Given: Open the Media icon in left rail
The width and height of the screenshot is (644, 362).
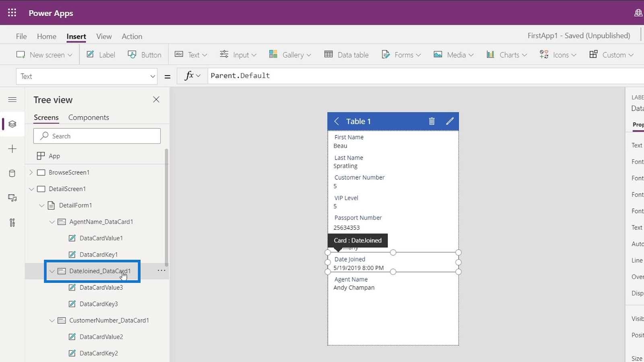Looking at the screenshot, I should coord(12,198).
